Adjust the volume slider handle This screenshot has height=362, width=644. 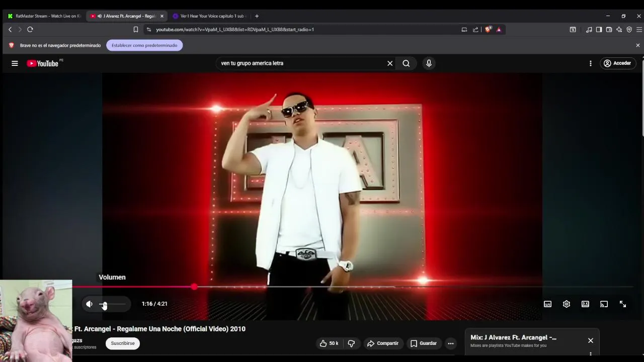[104, 305]
